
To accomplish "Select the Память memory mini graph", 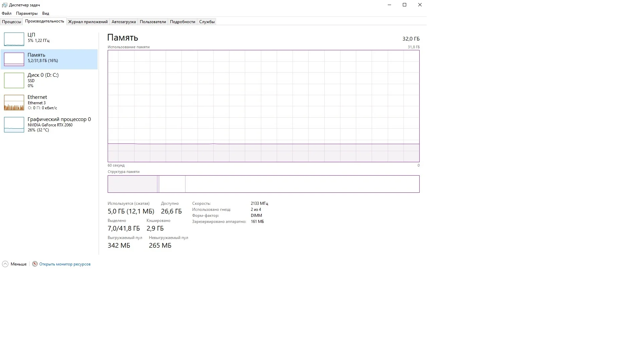I will coord(14,59).
